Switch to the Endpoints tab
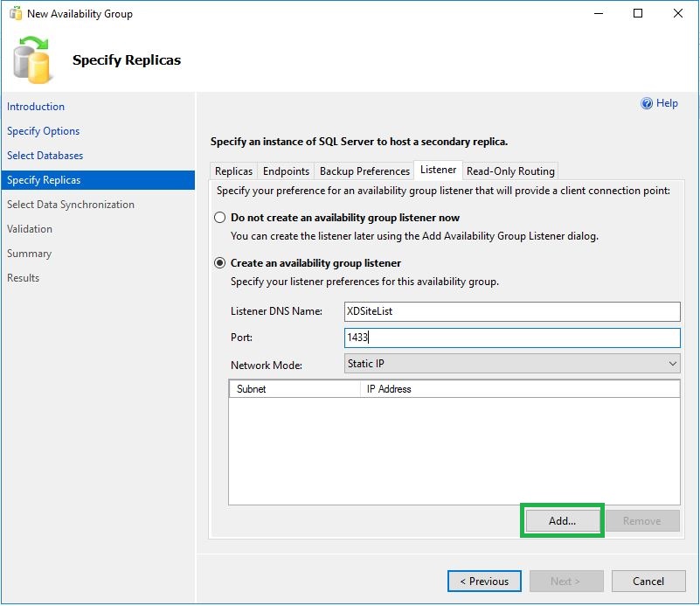This screenshot has width=700, height=606. point(286,171)
